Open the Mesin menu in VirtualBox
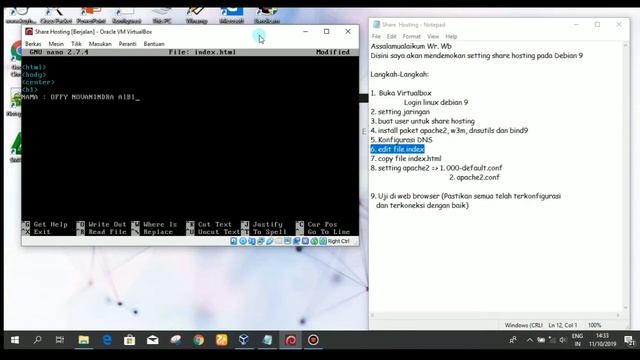 point(56,44)
